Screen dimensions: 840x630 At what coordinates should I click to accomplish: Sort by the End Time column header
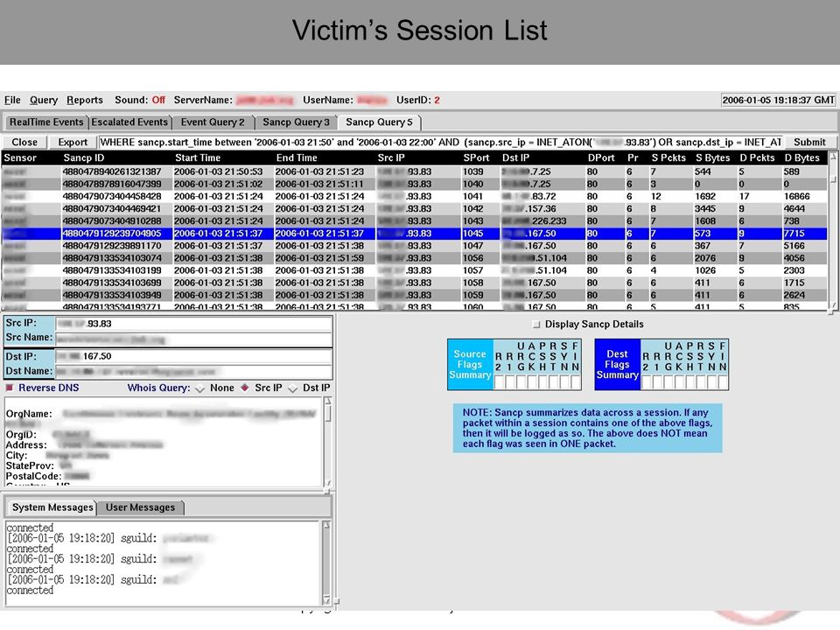(297, 158)
